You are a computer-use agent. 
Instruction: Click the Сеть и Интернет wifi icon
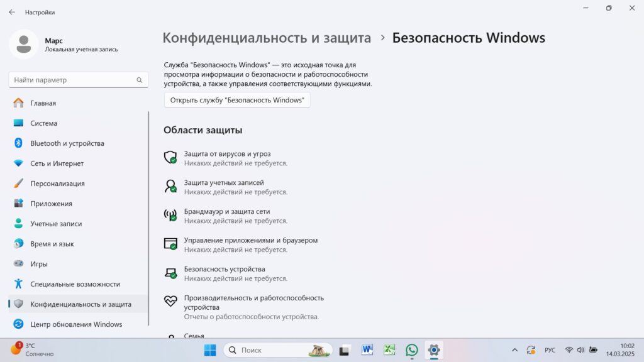click(x=18, y=163)
